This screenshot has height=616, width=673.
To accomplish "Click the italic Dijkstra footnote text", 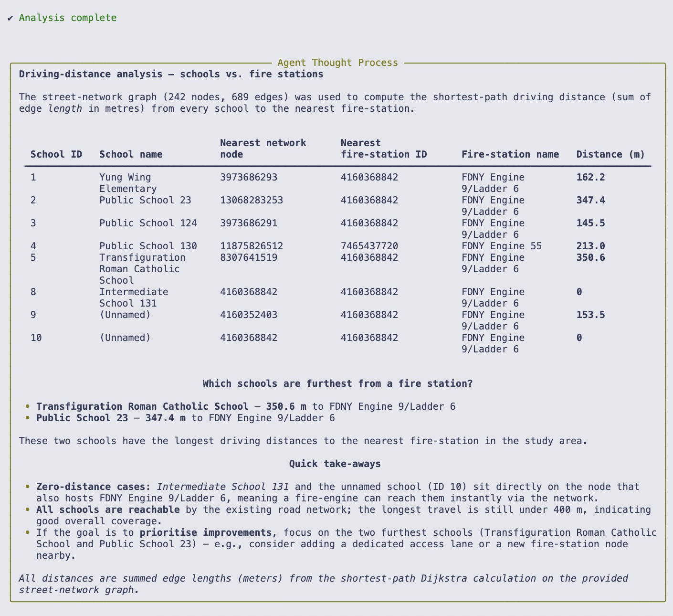I will [x=324, y=584].
